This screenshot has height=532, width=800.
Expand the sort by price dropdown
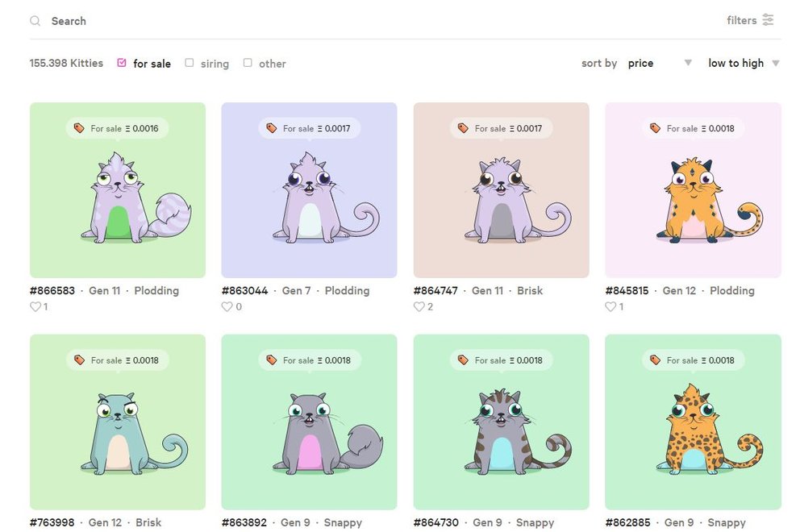(659, 63)
